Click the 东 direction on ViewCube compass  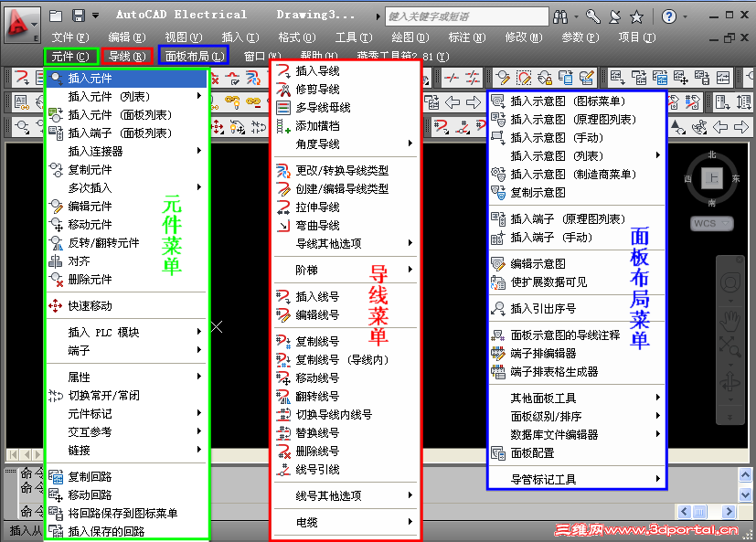pos(736,178)
